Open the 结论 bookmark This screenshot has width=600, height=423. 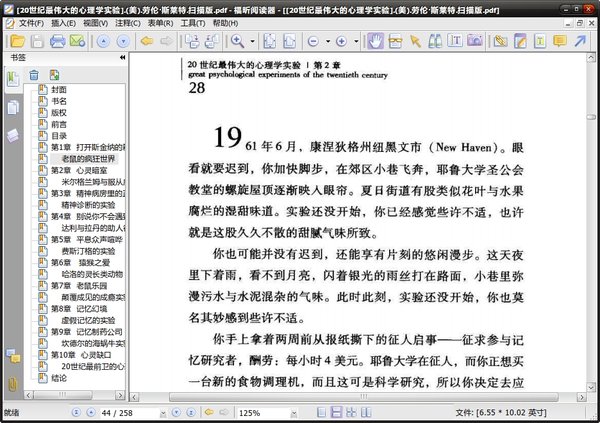pos(59,378)
